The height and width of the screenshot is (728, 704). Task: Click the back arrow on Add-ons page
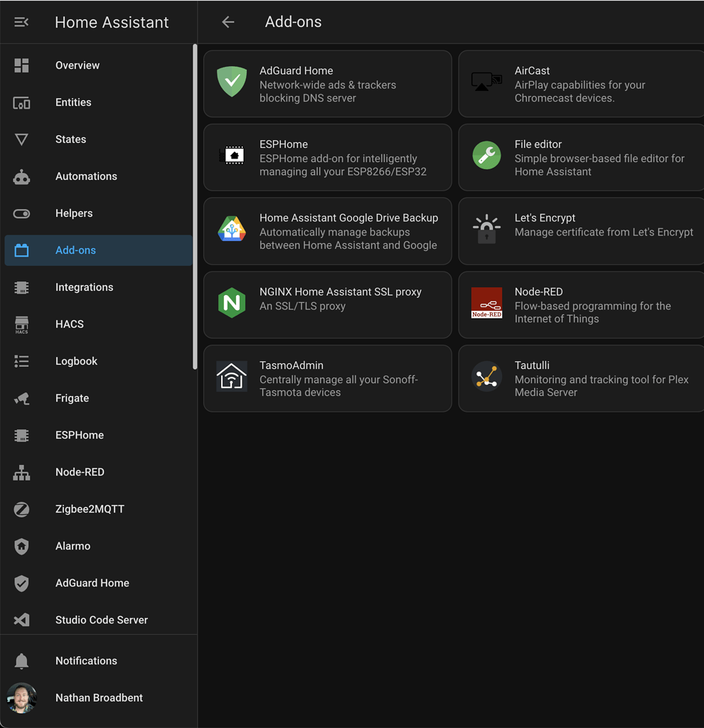[x=228, y=21]
